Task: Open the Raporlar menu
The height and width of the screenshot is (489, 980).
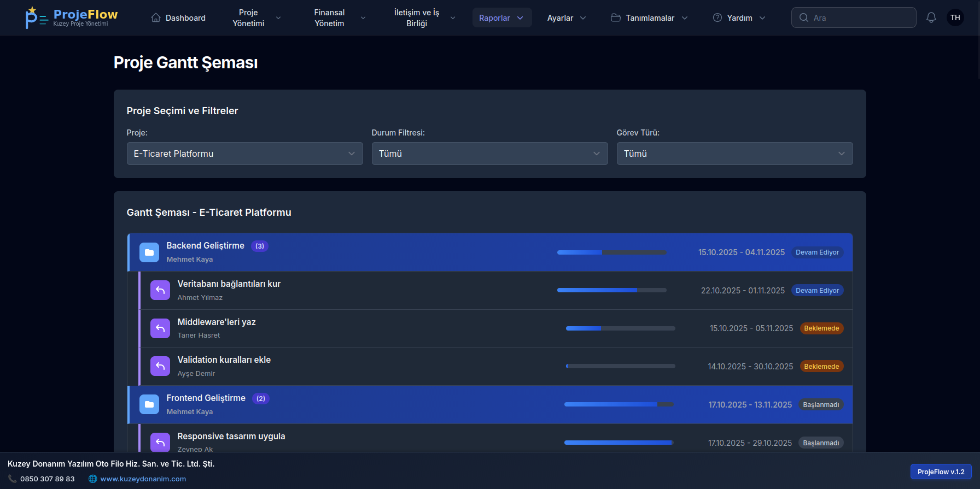Action: 501,18
